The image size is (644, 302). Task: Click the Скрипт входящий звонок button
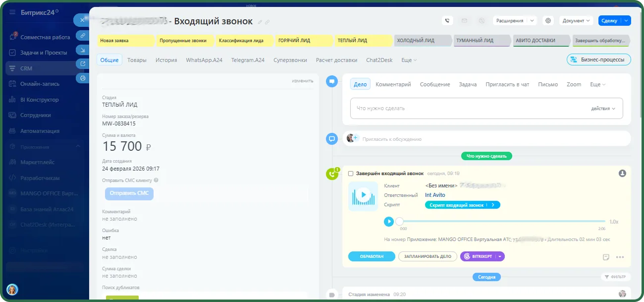(x=463, y=205)
